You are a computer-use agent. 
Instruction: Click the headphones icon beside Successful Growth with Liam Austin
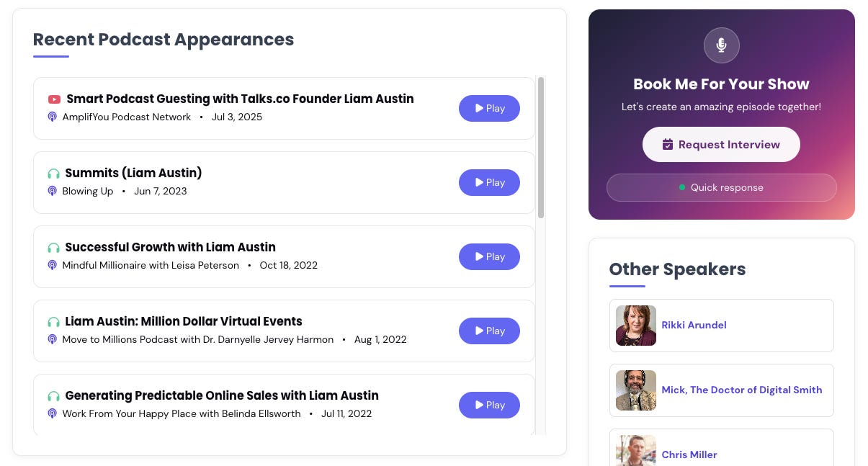(x=53, y=248)
